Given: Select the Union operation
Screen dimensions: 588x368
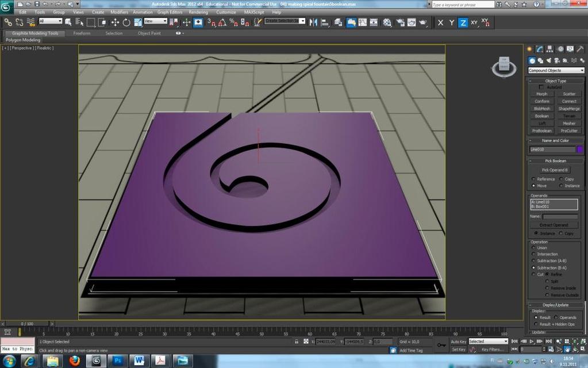Looking at the screenshot, I should (x=533, y=248).
